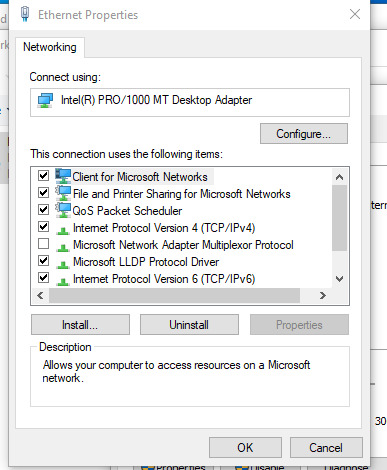This screenshot has height=470, width=387.
Task: Click the description text about Microsoft network
Action: pyautogui.click(x=176, y=371)
